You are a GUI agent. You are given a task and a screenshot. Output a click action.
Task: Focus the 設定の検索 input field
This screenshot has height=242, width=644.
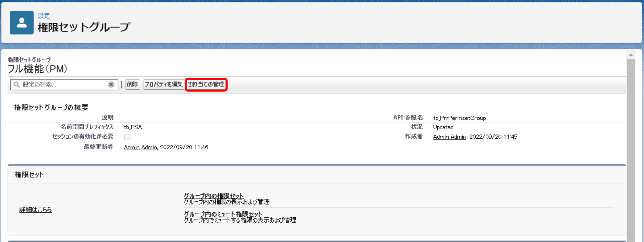[63, 84]
